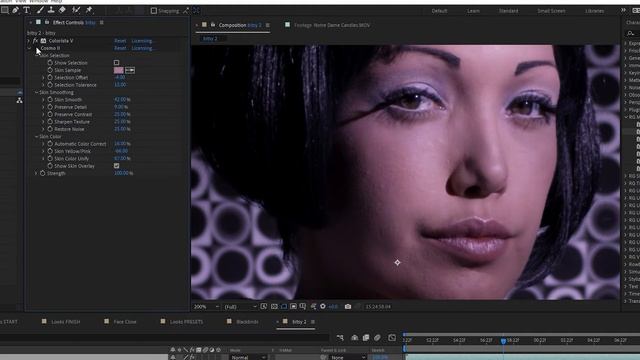Image resolution: width=640 pixels, height=360 pixels.
Task: Open the layer blending mode Normal dropdown
Action: (x=248, y=357)
